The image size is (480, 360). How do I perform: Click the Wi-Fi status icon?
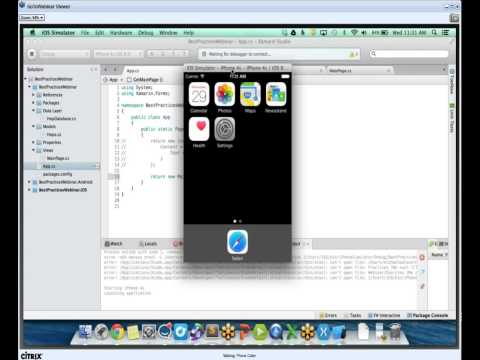click(x=354, y=32)
